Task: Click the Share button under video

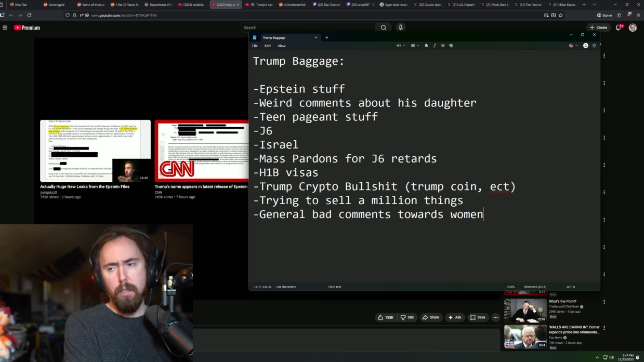Action: [x=431, y=317]
